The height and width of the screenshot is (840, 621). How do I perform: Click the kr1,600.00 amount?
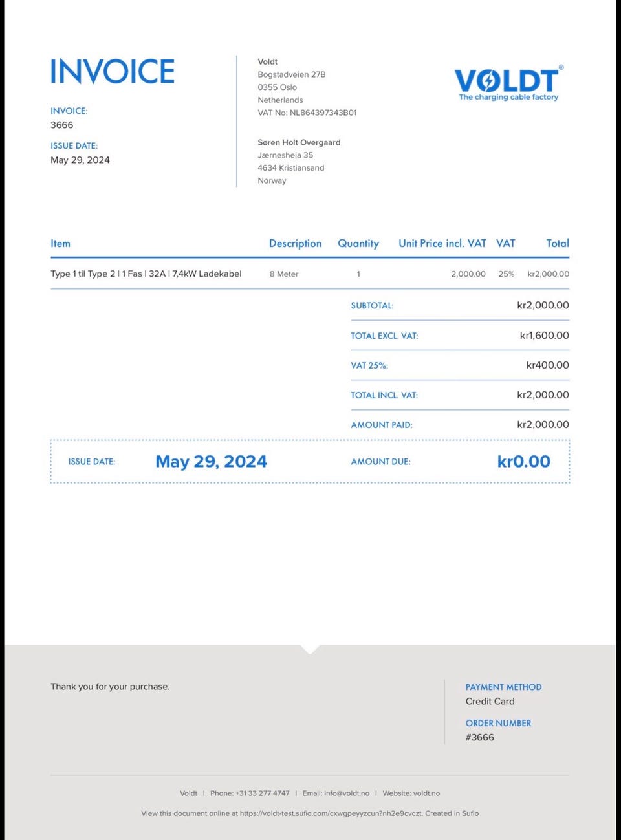click(545, 336)
